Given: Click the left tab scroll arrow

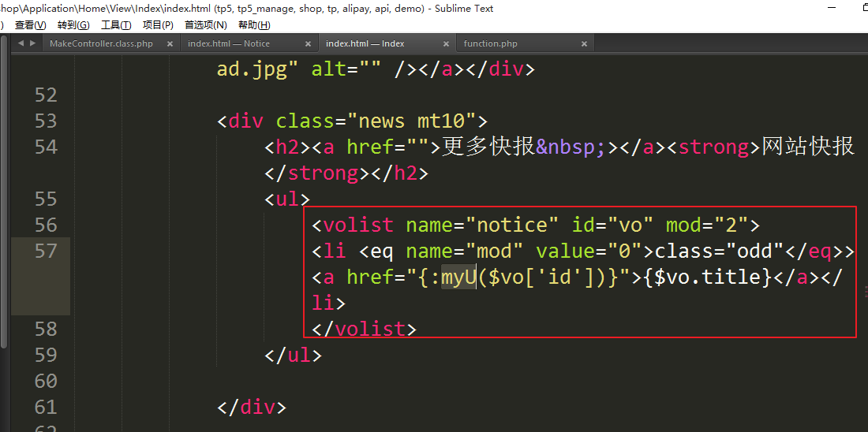Looking at the screenshot, I should click(x=21, y=43).
